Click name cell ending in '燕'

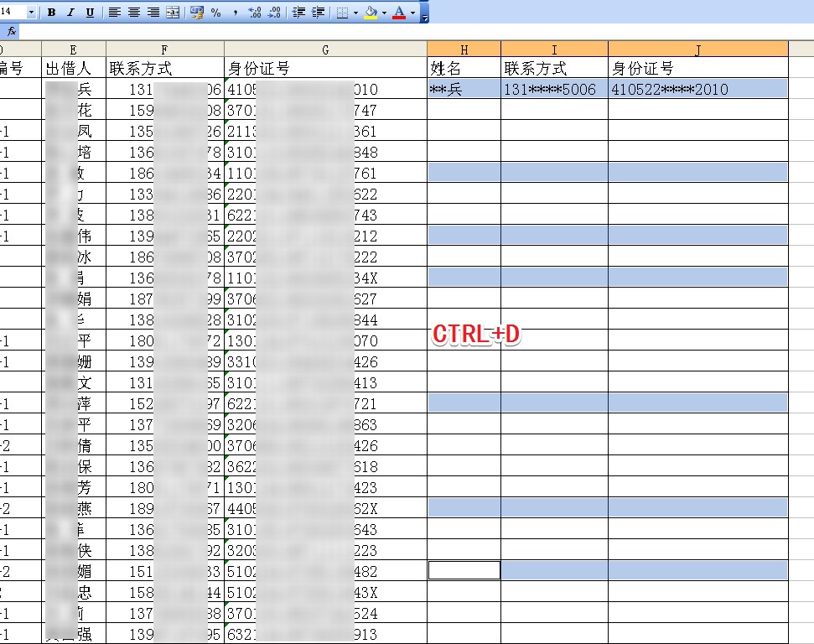coord(73,508)
